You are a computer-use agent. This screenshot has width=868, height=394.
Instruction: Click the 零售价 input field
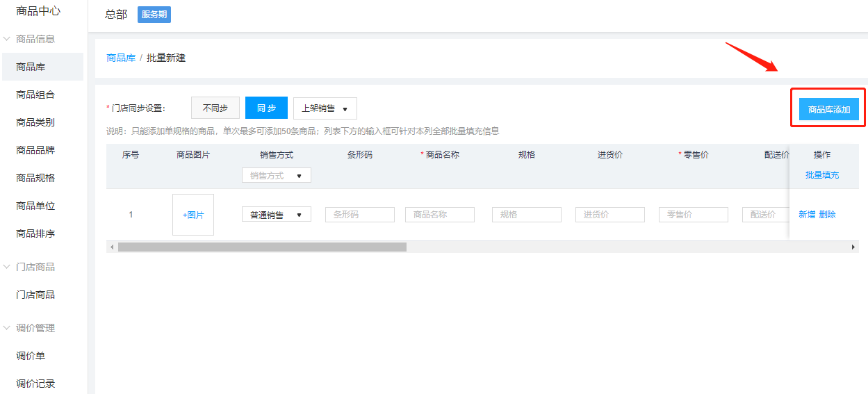pyautogui.click(x=693, y=215)
